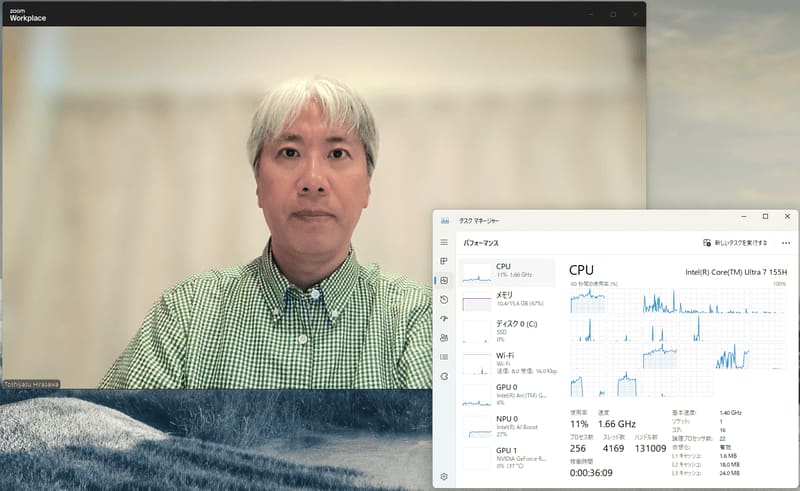Click the first logical processor usage graph
This screenshot has height=491, width=800.
click(x=588, y=301)
